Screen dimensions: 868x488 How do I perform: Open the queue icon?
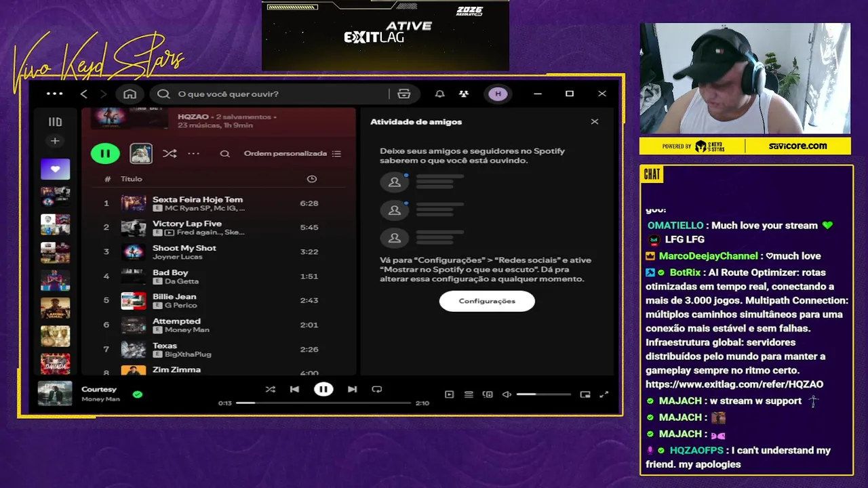click(469, 394)
